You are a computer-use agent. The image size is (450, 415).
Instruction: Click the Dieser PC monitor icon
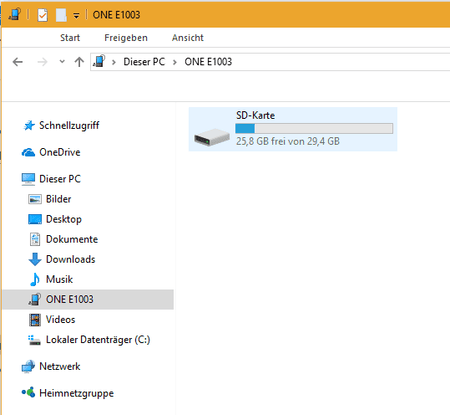(x=28, y=179)
